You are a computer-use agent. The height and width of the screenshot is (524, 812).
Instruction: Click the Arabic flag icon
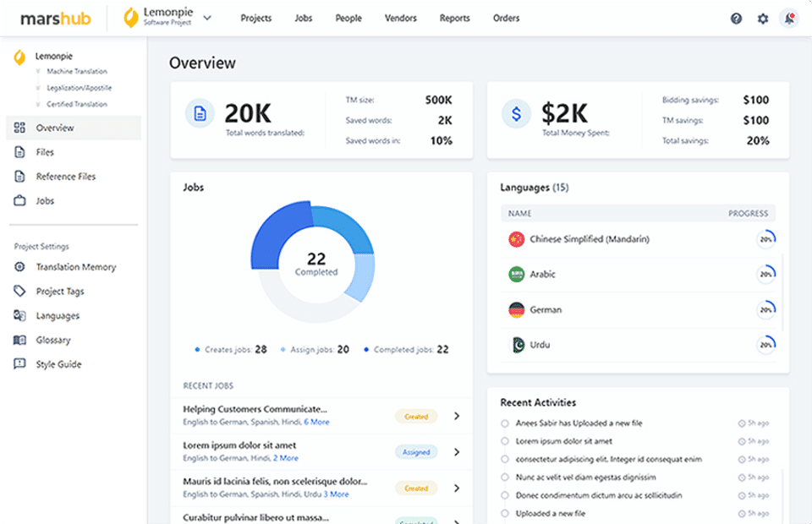coord(516,274)
